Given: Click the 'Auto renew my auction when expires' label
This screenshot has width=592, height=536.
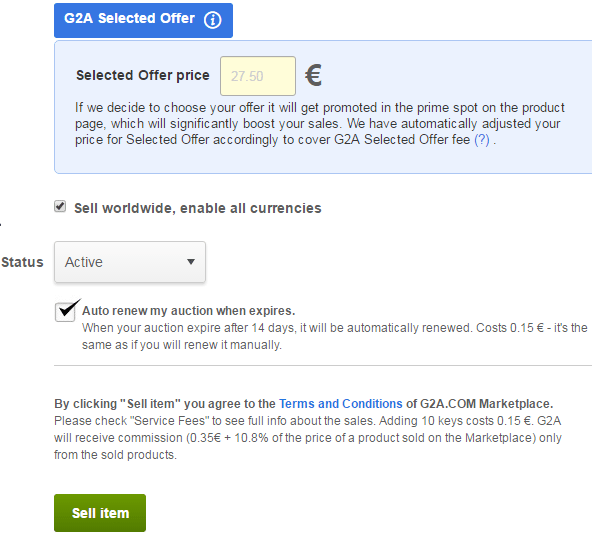Looking at the screenshot, I should click(188, 311).
